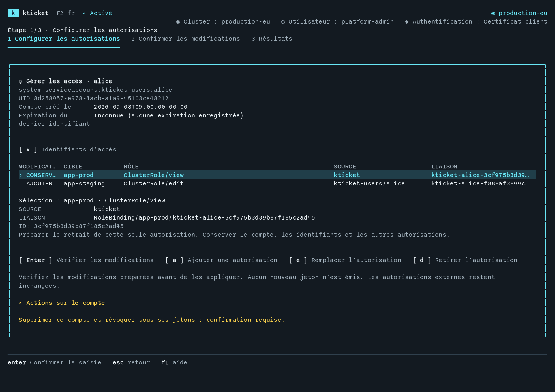This screenshot has height=392, width=555.
Task: Click creation date 2026-09-08T09:00:00+00:00
Action: 141,107
